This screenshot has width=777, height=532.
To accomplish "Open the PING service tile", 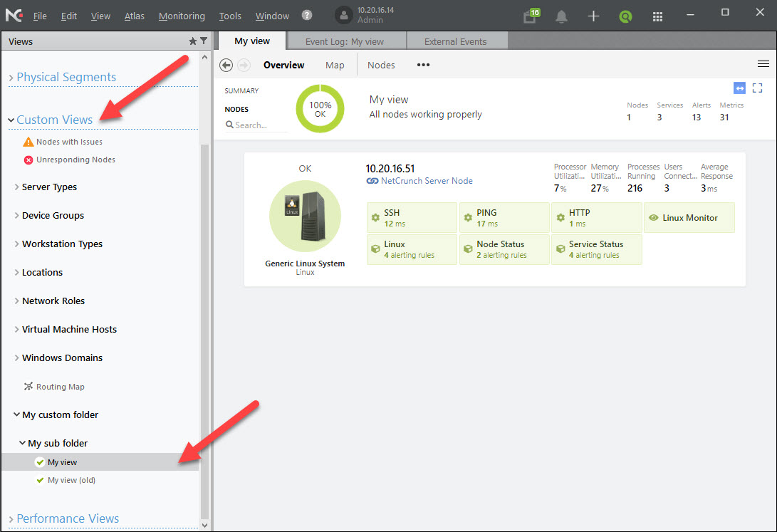I will coord(504,217).
